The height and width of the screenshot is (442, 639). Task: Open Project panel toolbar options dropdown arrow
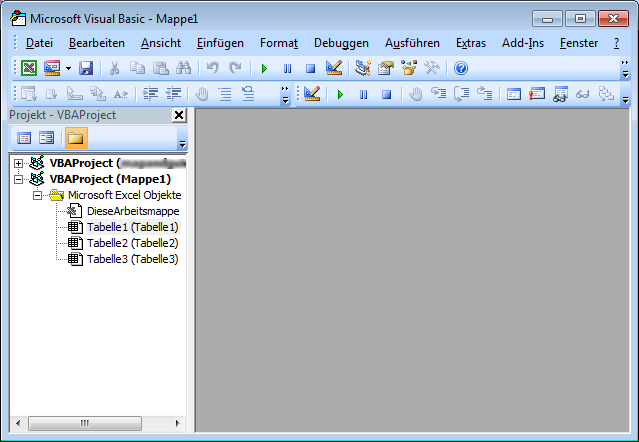pyautogui.click(x=183, y=143)
